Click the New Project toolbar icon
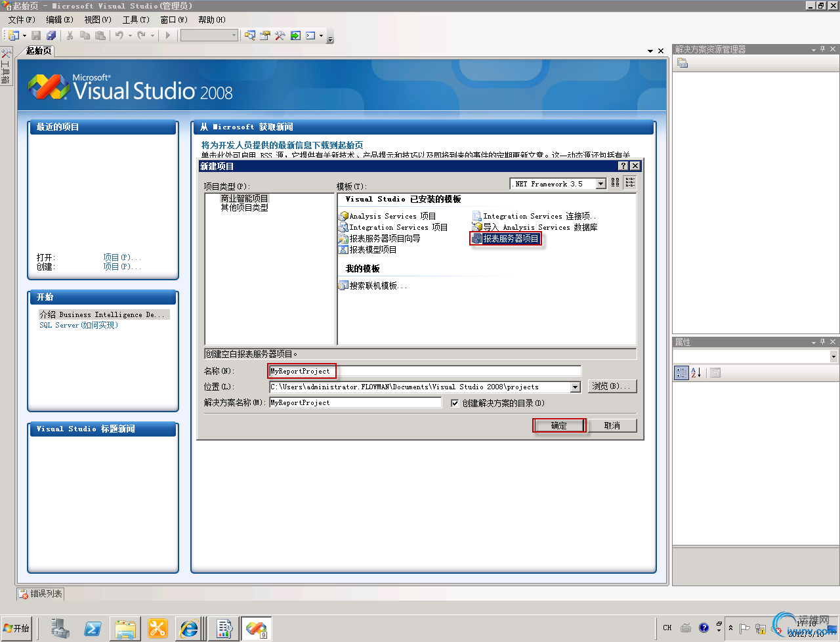The width and height of the screenshot is (840, 642). coord(14,35)
